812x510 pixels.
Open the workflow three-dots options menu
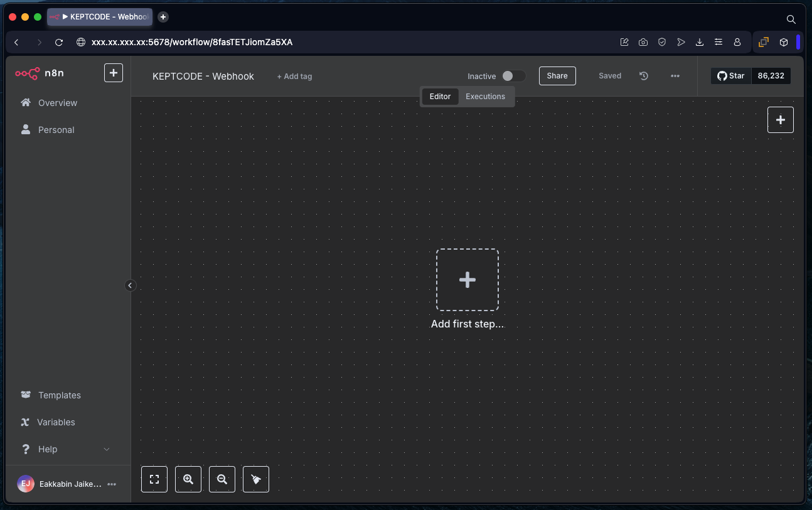point(675,76)
